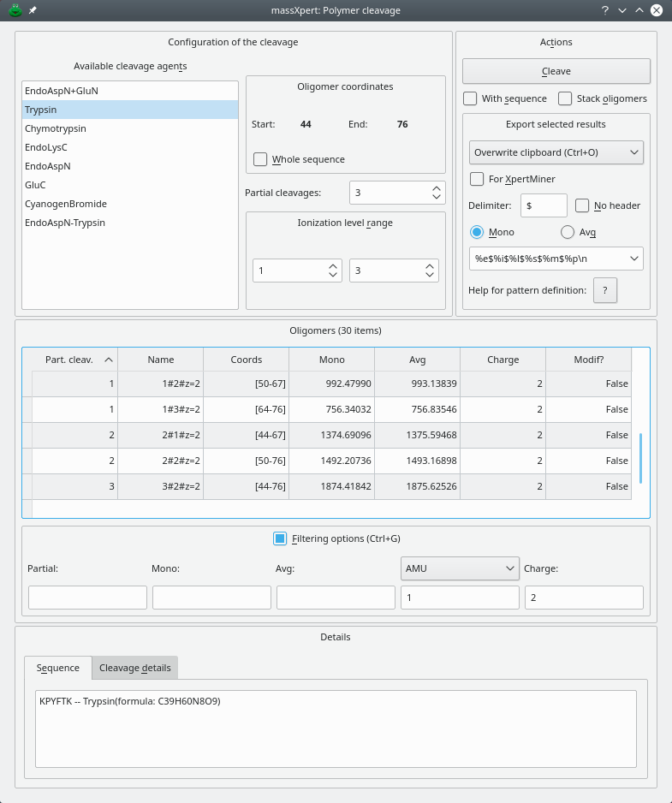Click the green massXpert frog icon
672x803 pixels.
(x=15, y=10)
